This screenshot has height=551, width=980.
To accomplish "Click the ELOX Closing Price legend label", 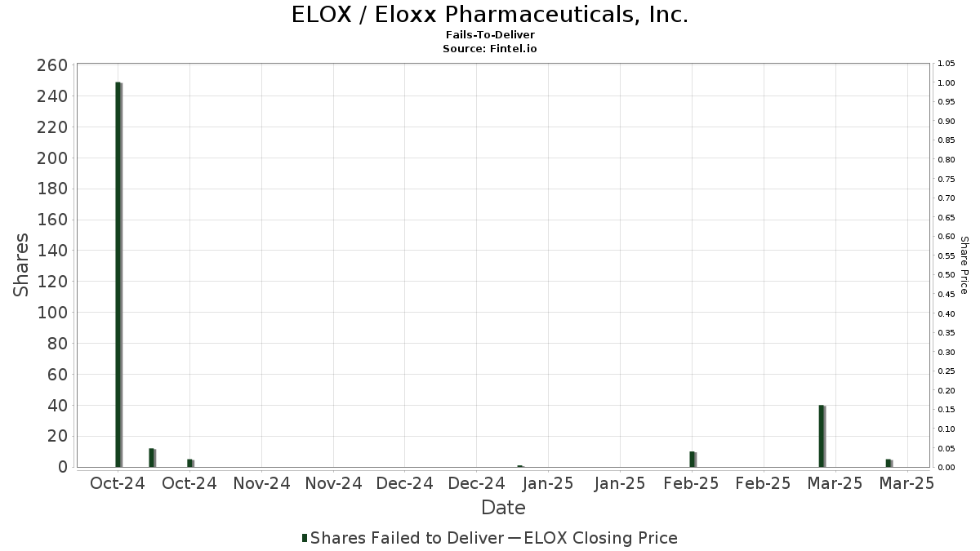I will (600, 538).
